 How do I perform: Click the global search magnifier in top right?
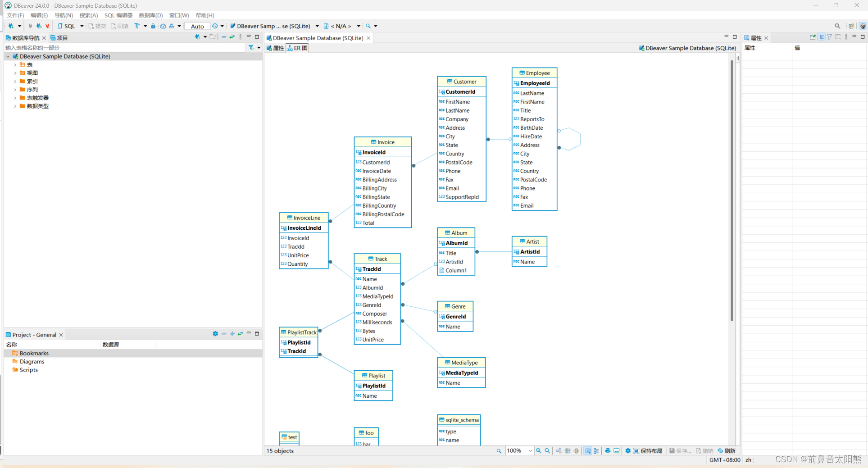[837, 26]
